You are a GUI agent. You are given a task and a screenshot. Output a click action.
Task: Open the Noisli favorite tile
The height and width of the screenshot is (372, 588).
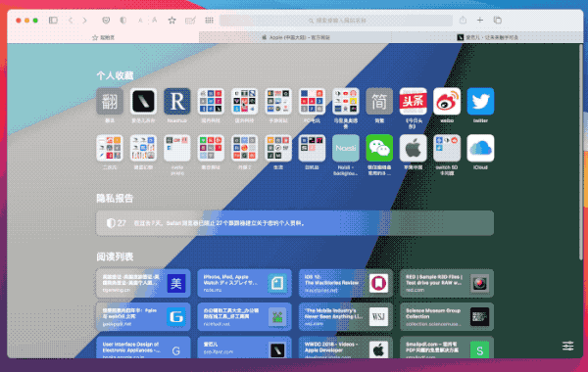click(x=345, y=148)
